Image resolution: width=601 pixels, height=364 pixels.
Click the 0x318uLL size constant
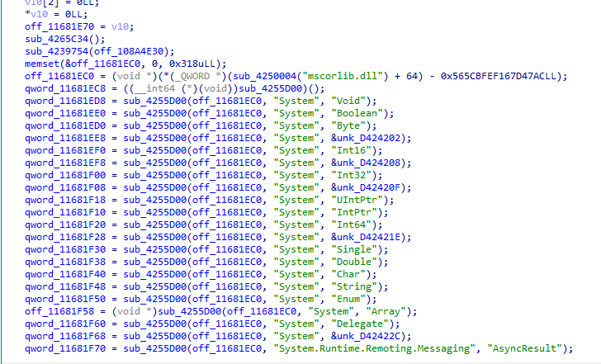(193, 64)
